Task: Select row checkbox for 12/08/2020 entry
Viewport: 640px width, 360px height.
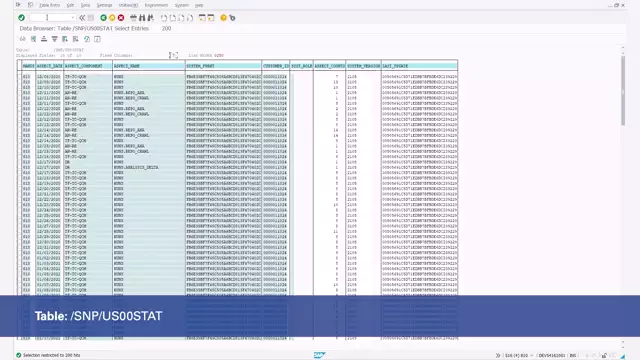Action: pyautogui.click(x=19, y=76)
